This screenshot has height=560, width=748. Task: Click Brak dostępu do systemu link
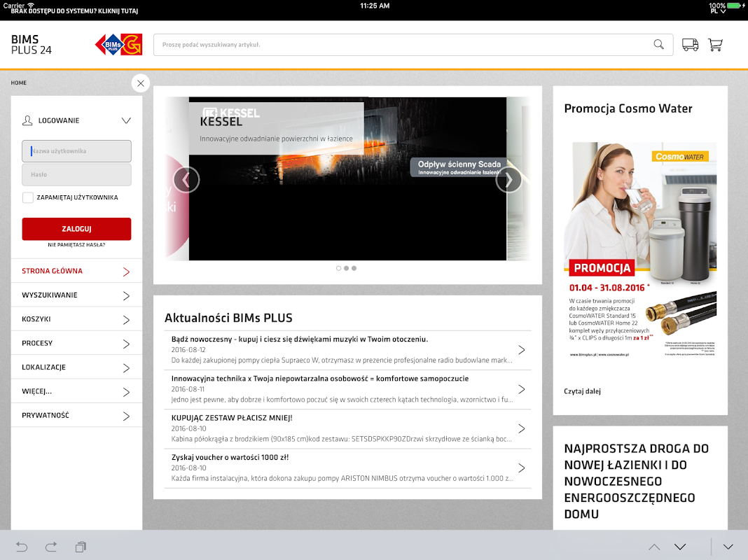pos(74,11)
